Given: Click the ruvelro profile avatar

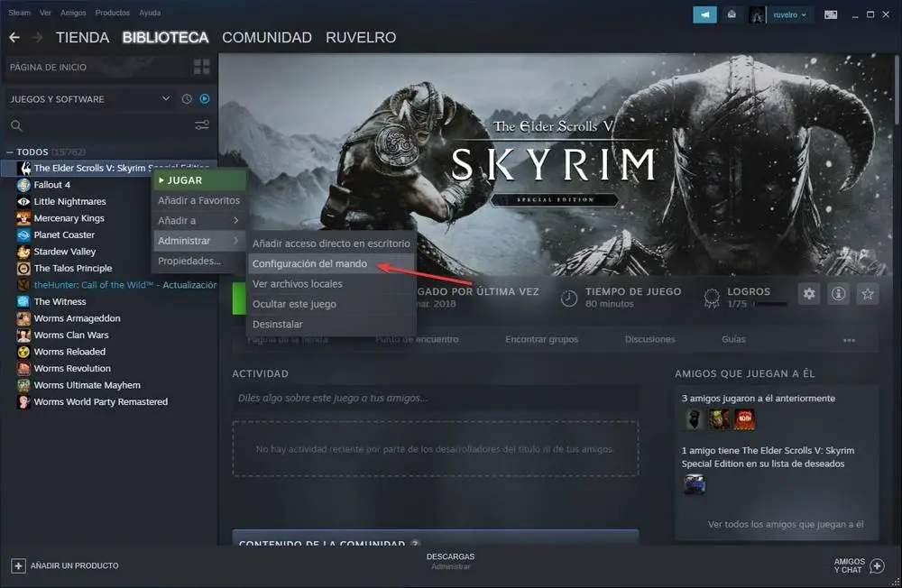Looking at the screenshot, I should pyautogui.click(x=757, y=15).
